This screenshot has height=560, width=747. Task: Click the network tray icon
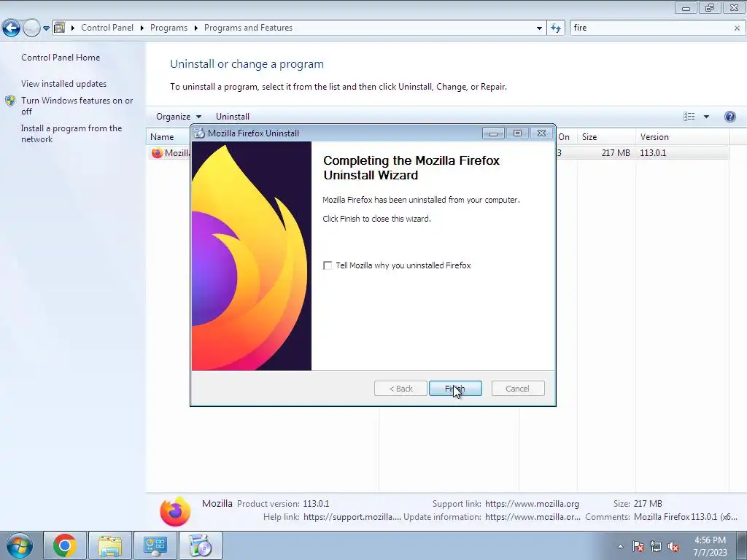pyautogui.click(x=656, y=547)
